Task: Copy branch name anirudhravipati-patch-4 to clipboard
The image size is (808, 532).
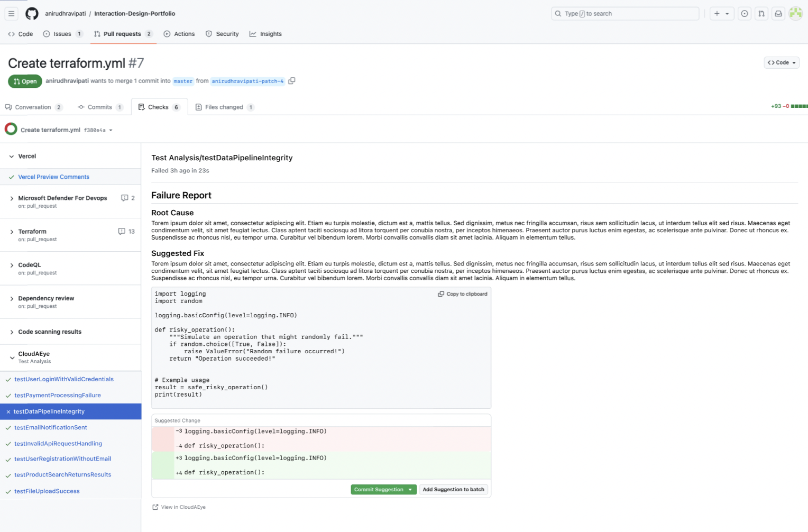Action: click(291, 81)
